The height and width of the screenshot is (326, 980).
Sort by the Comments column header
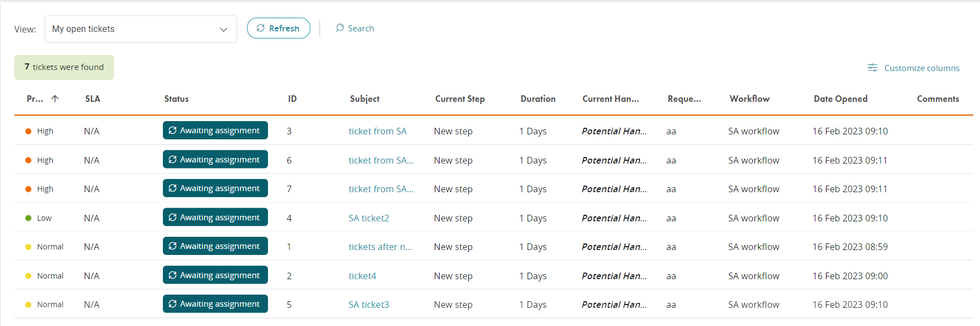938,99
